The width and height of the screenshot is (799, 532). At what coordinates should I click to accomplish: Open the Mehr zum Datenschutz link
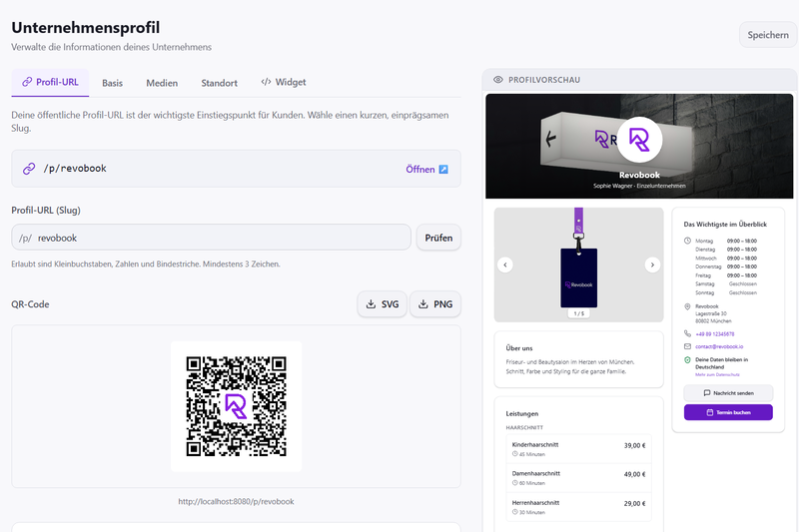click(x=717, y=374)
